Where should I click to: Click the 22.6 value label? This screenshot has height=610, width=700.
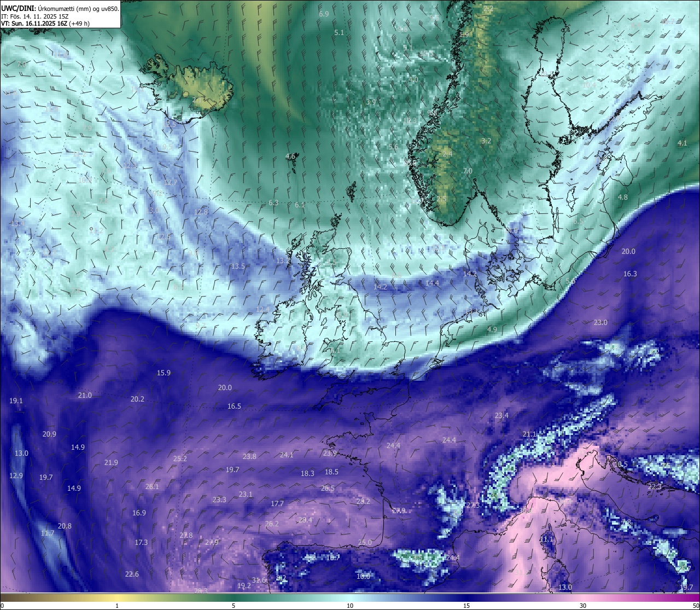tap(132, 574)
